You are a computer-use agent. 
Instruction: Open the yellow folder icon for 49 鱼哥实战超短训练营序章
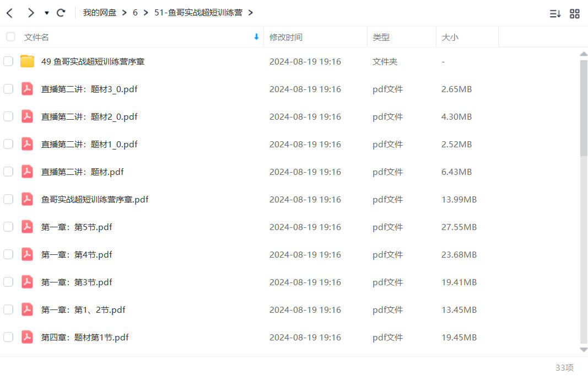click(27, 61)
